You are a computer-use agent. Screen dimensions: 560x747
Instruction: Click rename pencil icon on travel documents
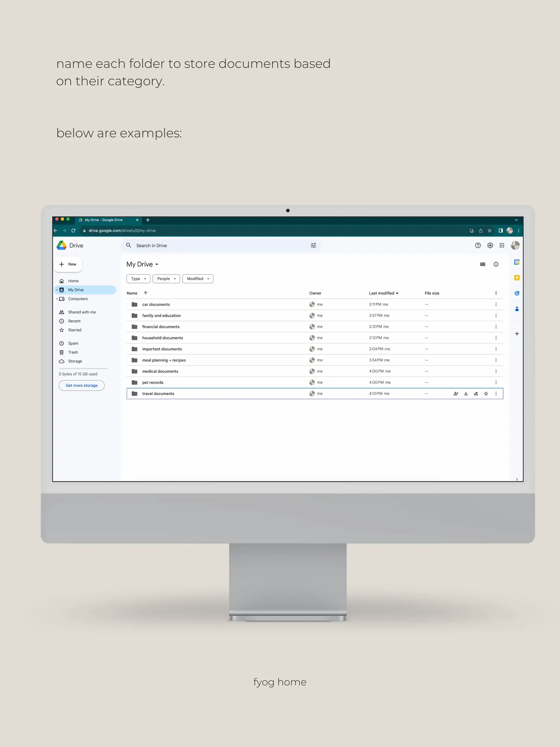476,393
